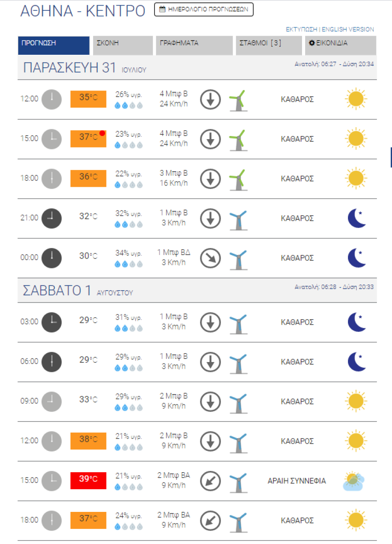Click the humidity droplets for Friday 18:00
Image resolution: width=392 pixels, height=544 pixels.
(129, 185)
